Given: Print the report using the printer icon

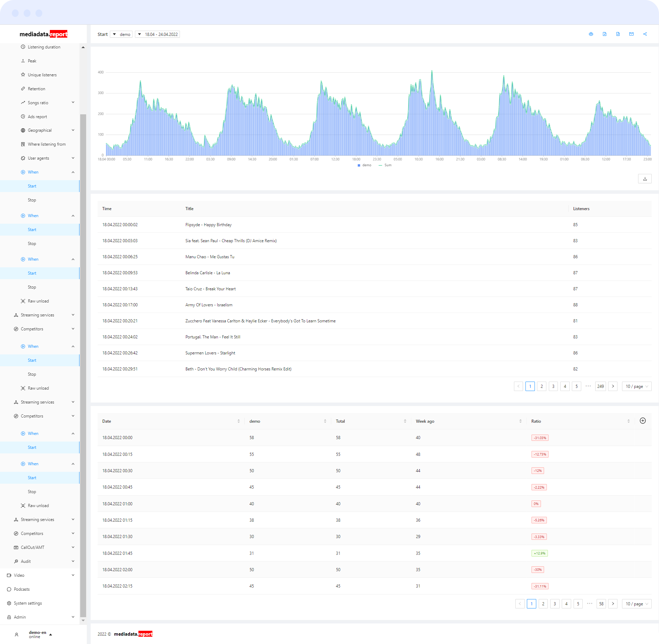Looking at the screenshot, I should (x=591, y=34).
